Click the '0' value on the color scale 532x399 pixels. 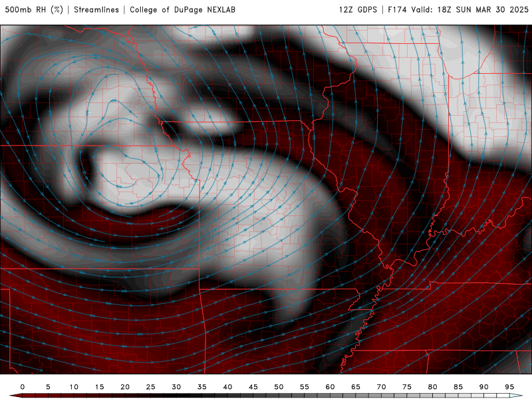pos(23,387)
